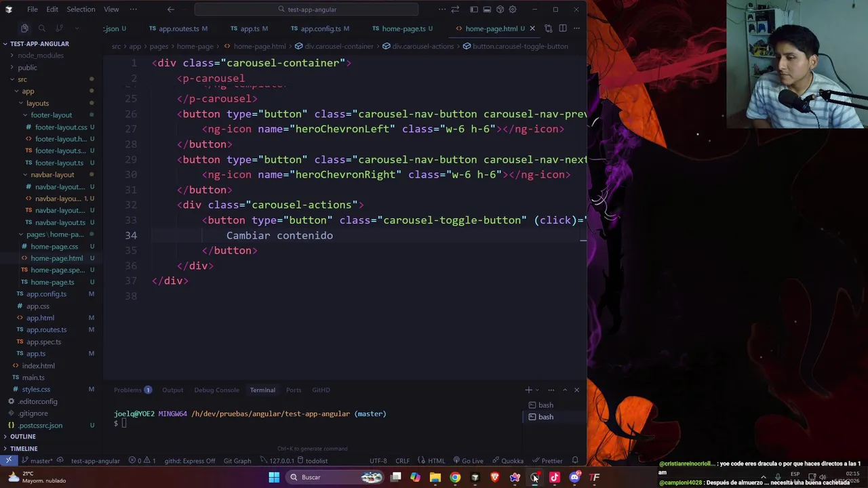Open File Explorer from the taskbar

coord(435,477)
